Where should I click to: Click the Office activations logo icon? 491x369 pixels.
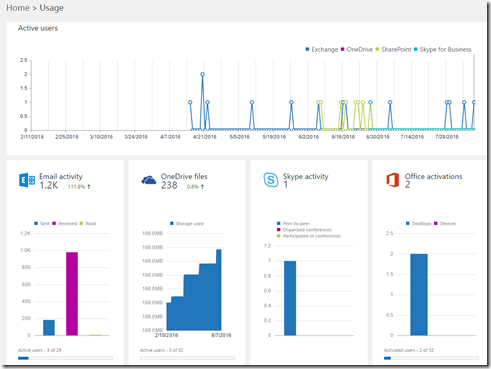pyautogui.click(x=393, y=180)
